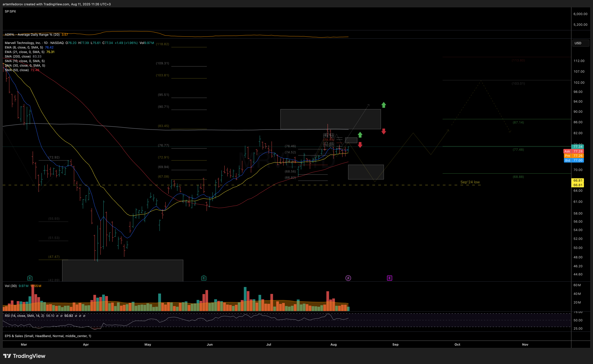The height and width of the screenshot is (364, 593).
Task: Select the (90.71) level label
Action: click(x=163, y=107)
